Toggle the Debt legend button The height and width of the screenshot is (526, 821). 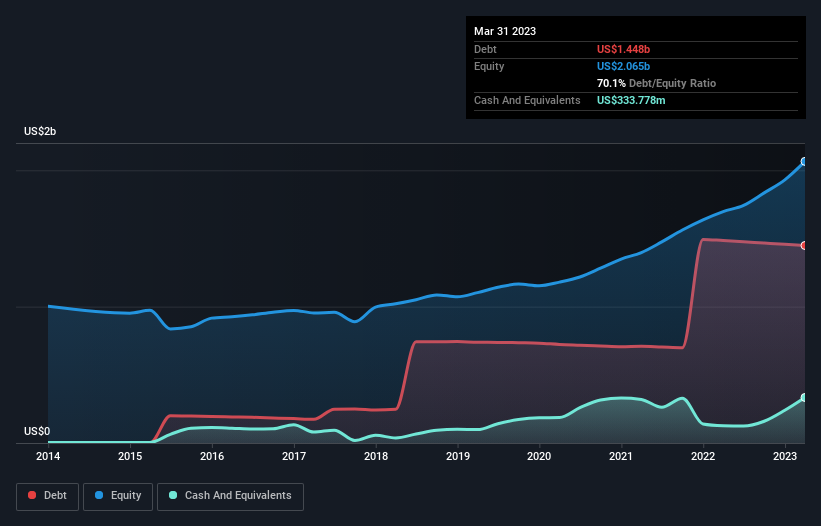[48, 496]
